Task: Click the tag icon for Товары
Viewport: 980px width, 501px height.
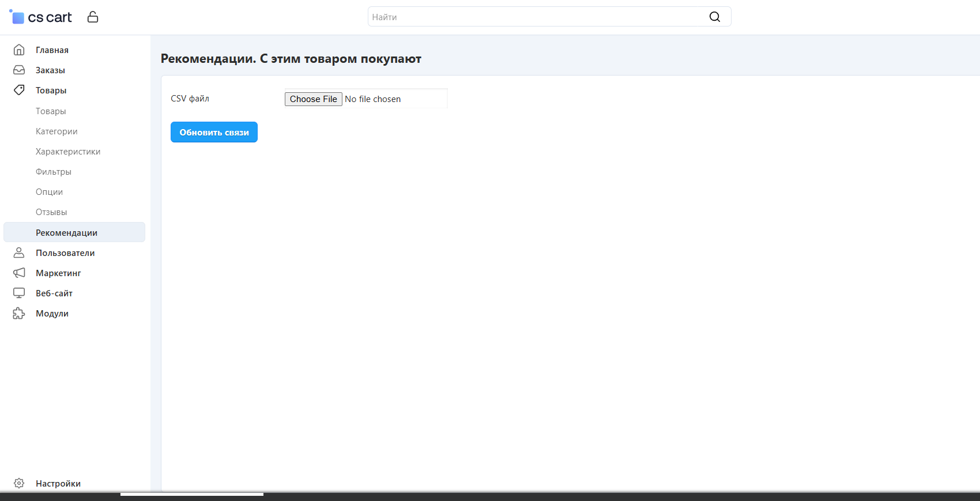Action: [x=19, y=90]
